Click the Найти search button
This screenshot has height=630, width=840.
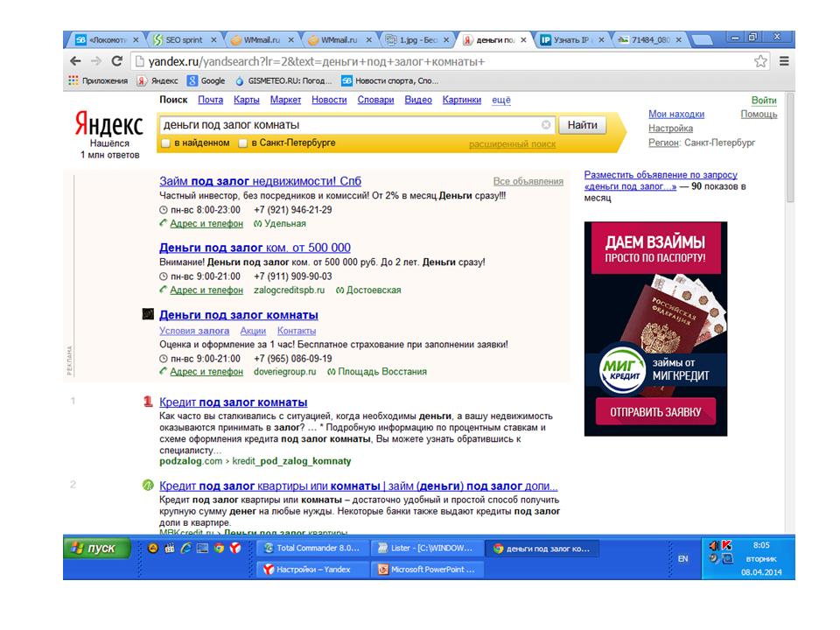click(x=583, y=125)
